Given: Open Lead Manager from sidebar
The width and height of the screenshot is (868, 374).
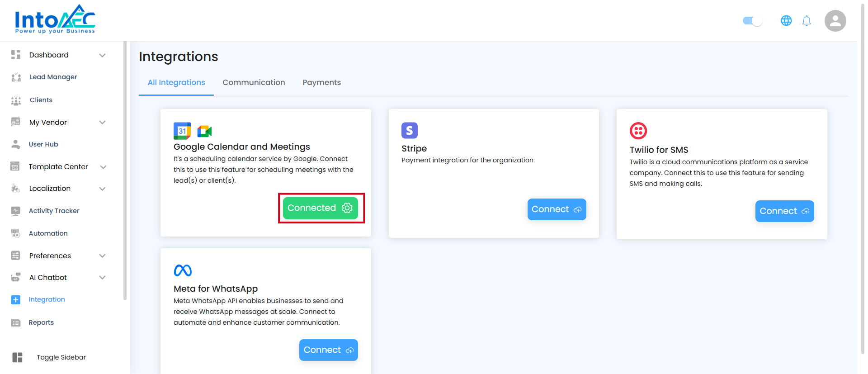Looking at the screenshot, I should tap(53, 77).
